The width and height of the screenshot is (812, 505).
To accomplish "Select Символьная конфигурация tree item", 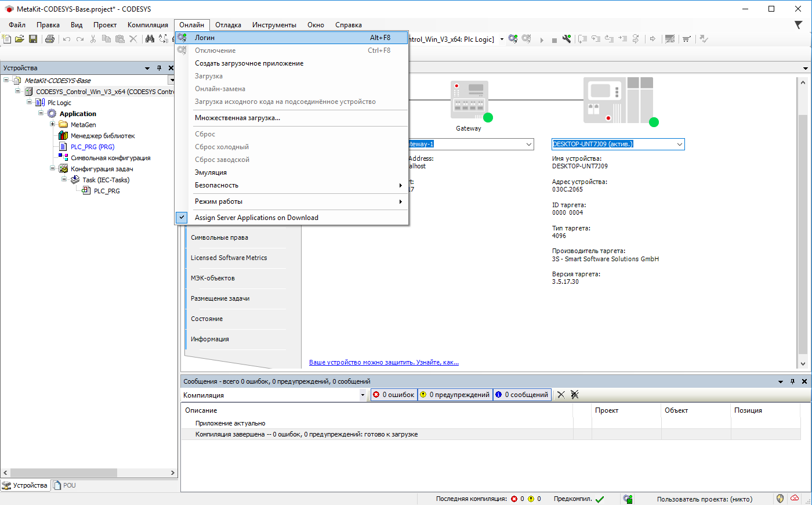I will 111,158.
